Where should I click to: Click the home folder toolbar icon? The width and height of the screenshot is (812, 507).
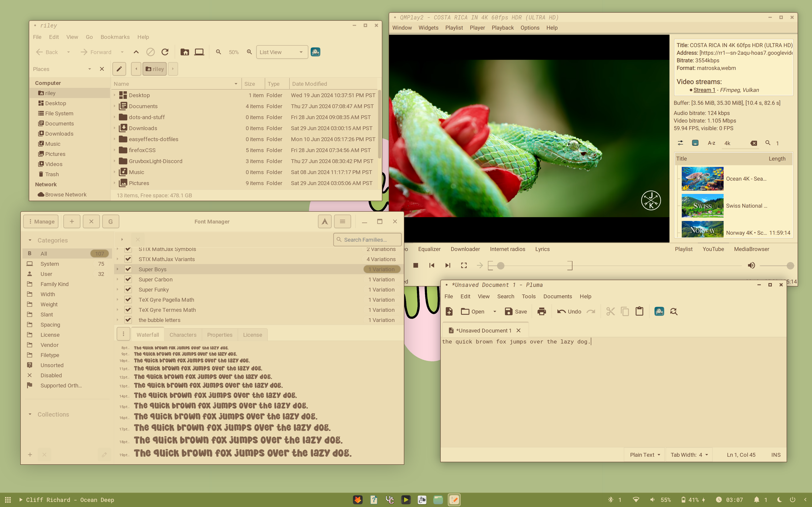(x=185, y=52)
